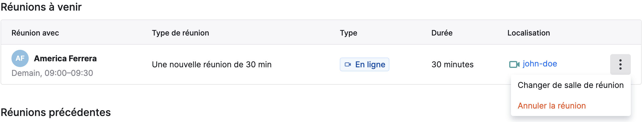Open the john-doe meeting room link
Screen dimensions: 644x122
pyautogui.click(x=540, y=64)
